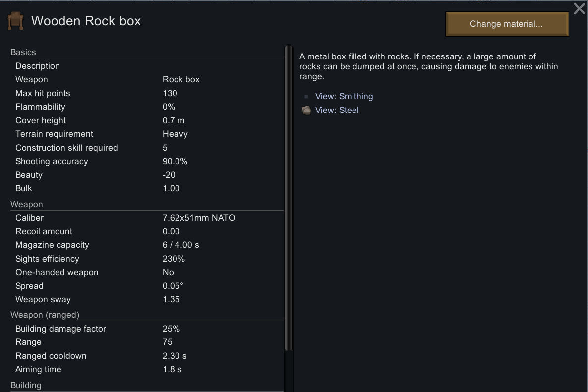Highlight the Flammability stat row
Viewport: 588px width, 392px height.
147,107
